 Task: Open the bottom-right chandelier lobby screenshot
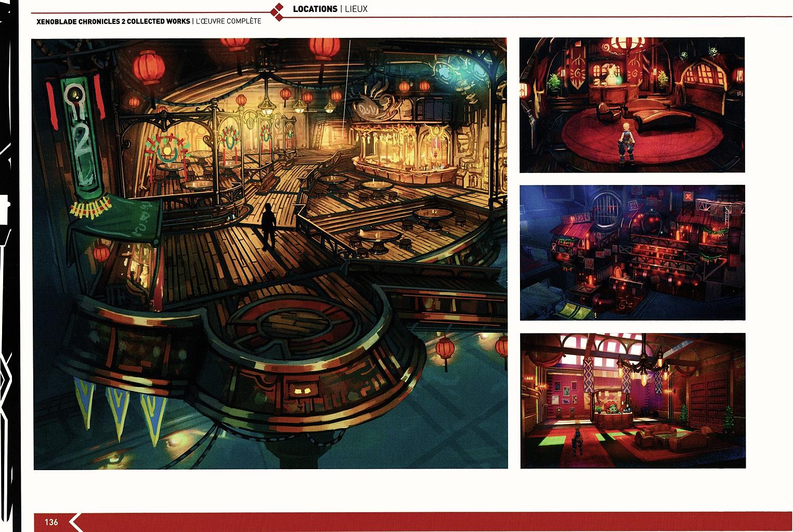(x=632, y=401)
